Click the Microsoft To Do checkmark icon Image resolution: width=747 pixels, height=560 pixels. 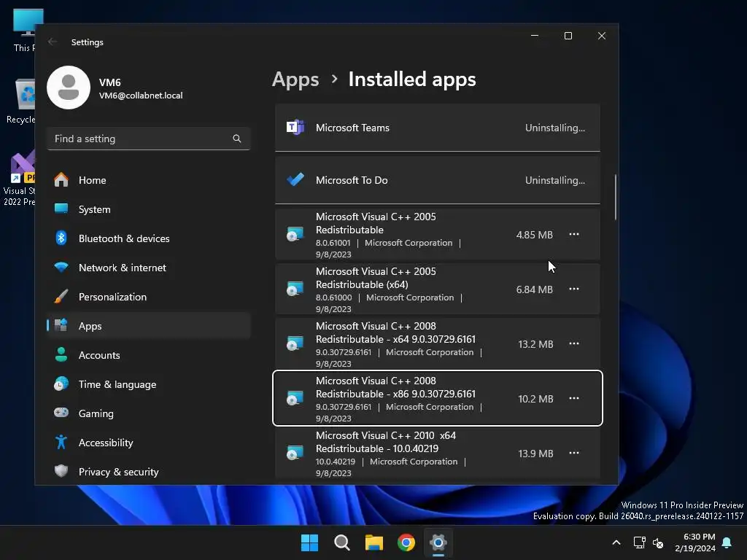[295, 180]
